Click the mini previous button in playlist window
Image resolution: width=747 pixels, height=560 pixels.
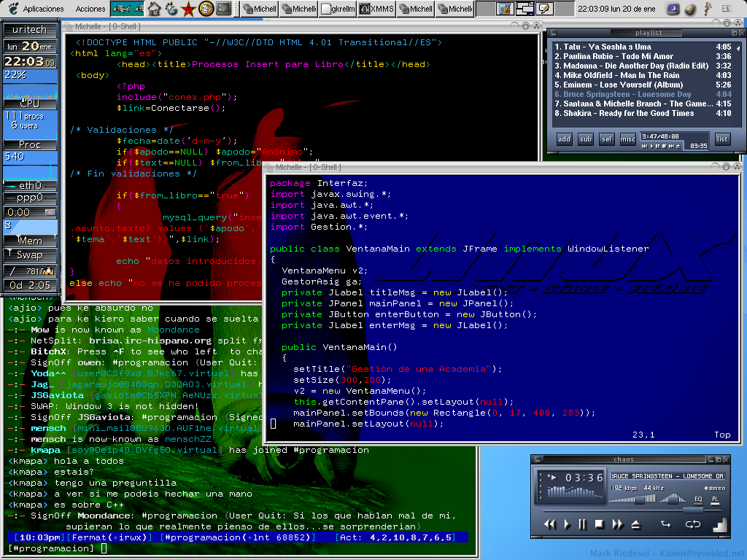point(644,146)
